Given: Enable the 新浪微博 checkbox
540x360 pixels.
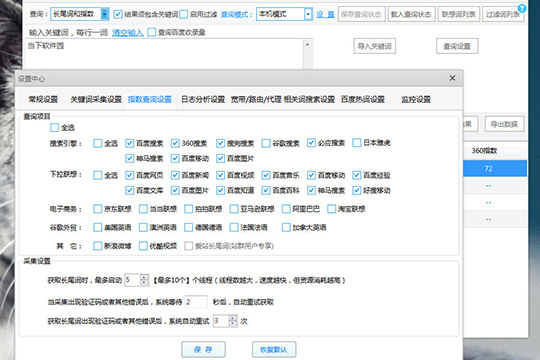Looking at the screenshot, I should 97,246.
